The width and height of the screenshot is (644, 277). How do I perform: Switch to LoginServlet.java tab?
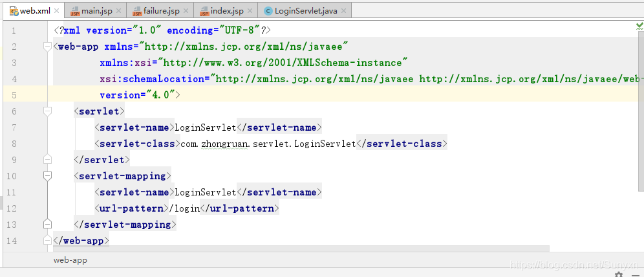[x=306, y=11]
